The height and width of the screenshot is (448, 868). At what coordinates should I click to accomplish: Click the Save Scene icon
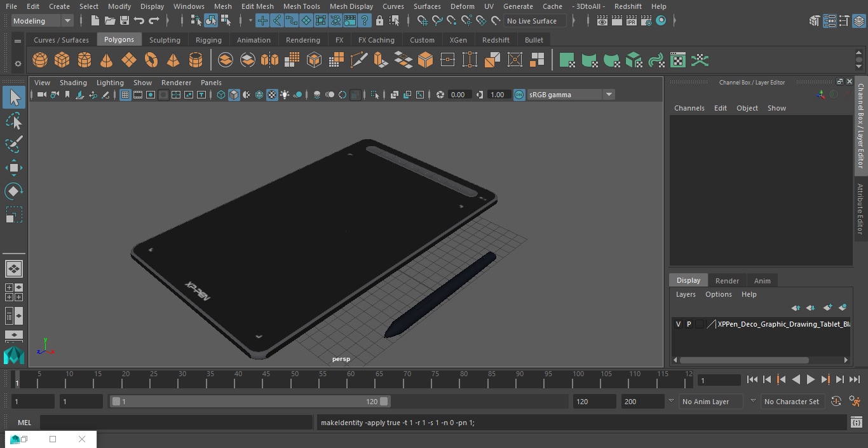click(125, 21)
